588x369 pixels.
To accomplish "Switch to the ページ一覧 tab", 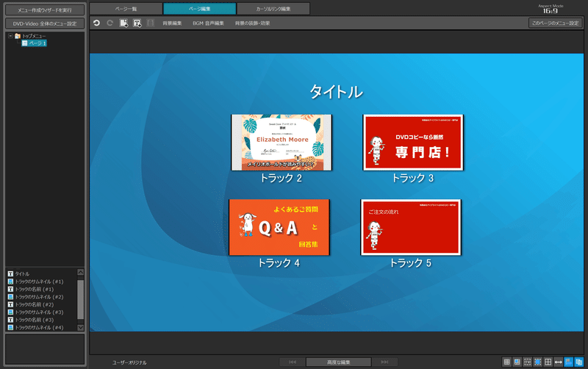I will pyautogui.click(x=126, y=9).
